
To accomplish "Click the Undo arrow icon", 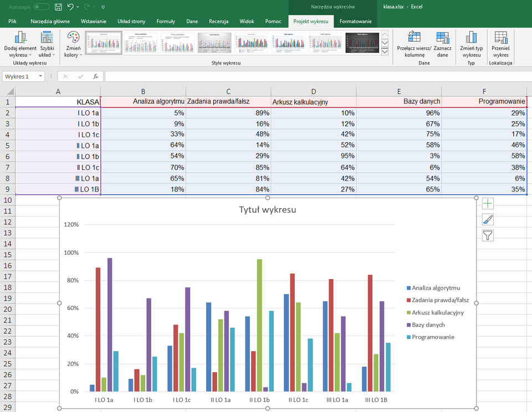I will click(x=70, y=7).
